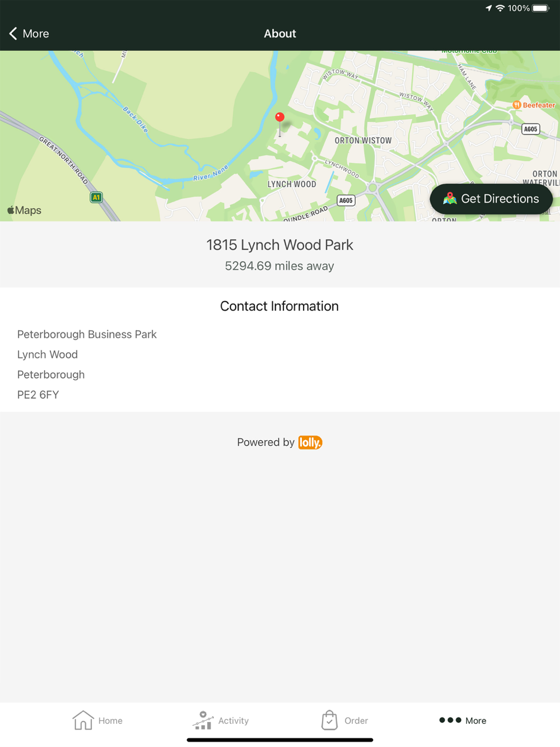Image resolution: width=560 pixels, height=747 pixels.
Task: Tap the Get Directions button
Action: [491, 199]
